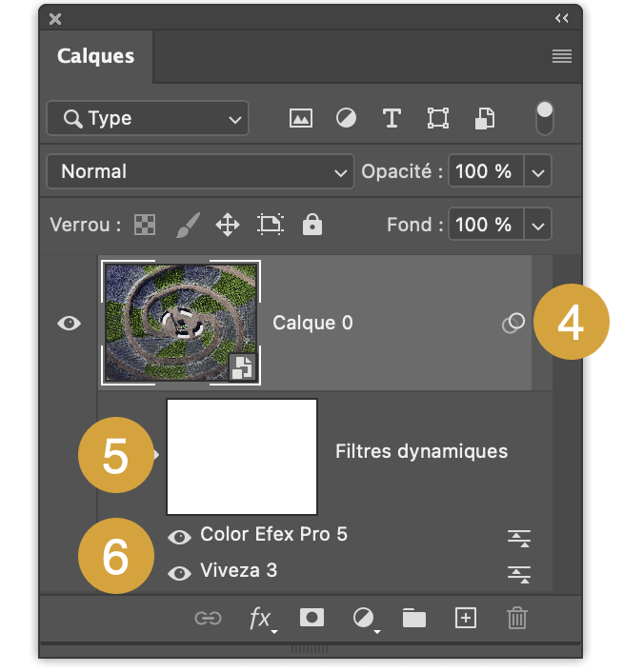Lock image pixels brush icon
Viewport: 623px width, 672px height.
click(x=188, y=225)
